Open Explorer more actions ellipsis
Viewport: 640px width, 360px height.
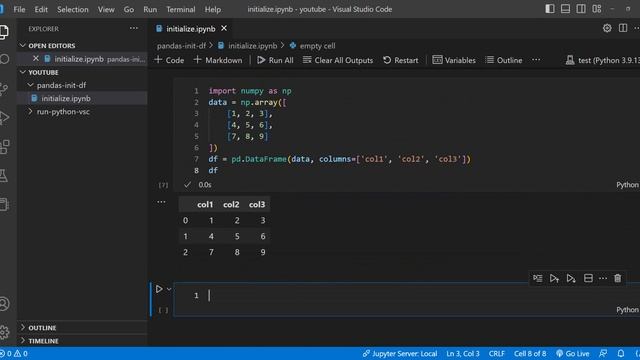pyautogui.click(x=134, y=29)
